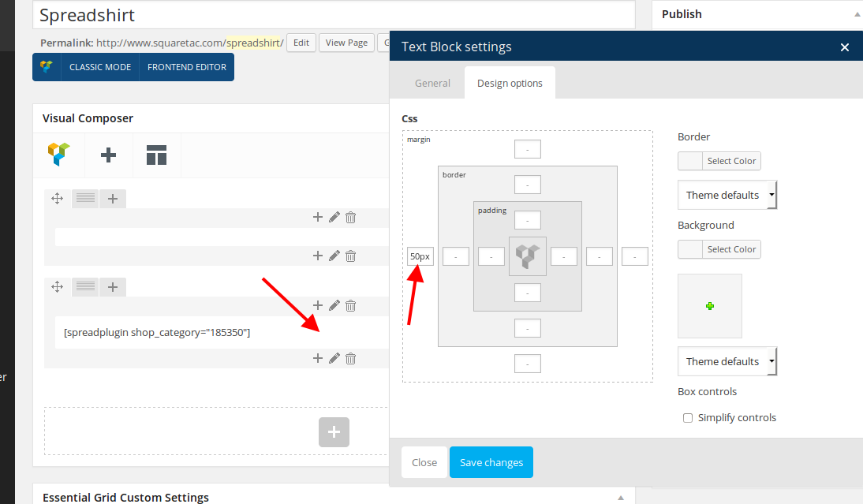The height and width of the screenshot is (504, 863).
Task: Click the move handle of the first row
Action: [58, 198]
